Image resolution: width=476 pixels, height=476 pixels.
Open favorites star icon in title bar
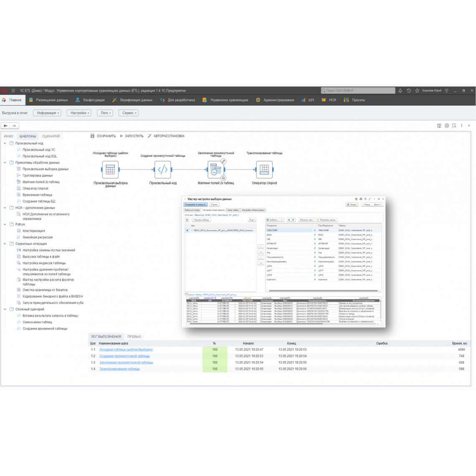(417, 91)
